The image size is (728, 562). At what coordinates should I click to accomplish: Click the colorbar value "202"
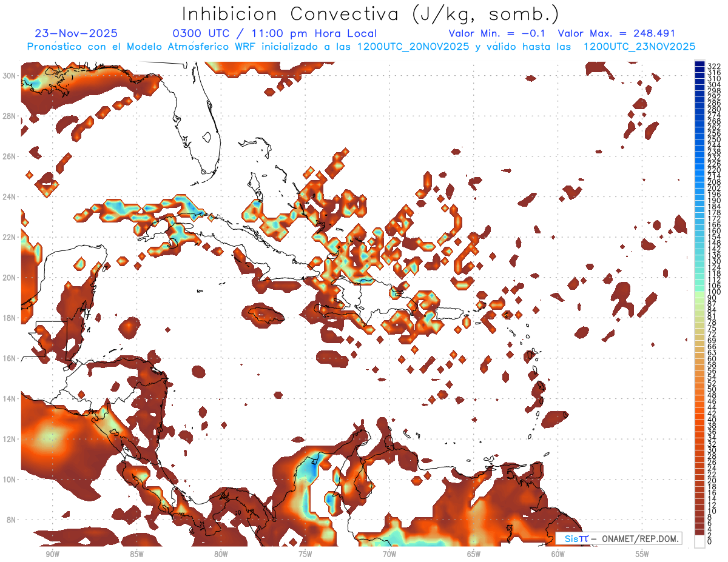click(714, 188)
